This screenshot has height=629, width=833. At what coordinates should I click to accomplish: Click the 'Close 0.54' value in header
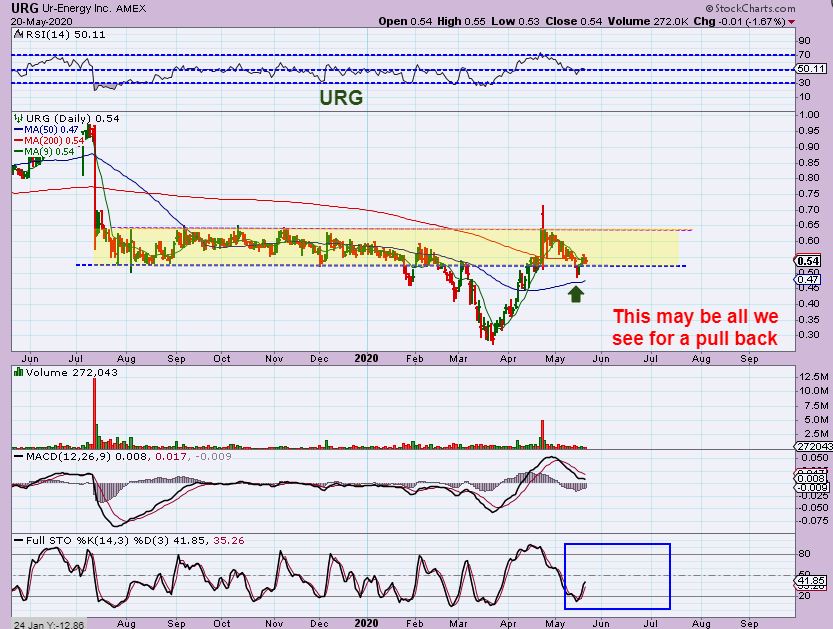click(574, 22)
